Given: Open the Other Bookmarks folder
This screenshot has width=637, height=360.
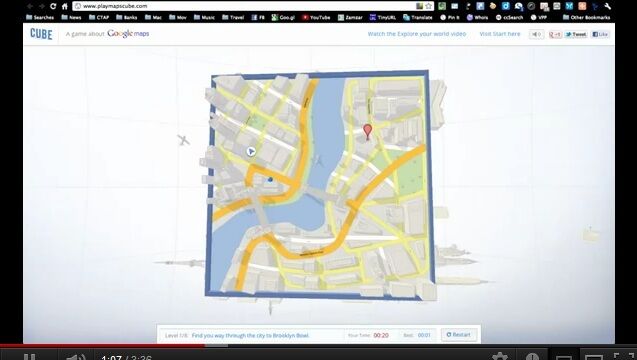Looking at the screenshot, I should [x=586, y=17].
